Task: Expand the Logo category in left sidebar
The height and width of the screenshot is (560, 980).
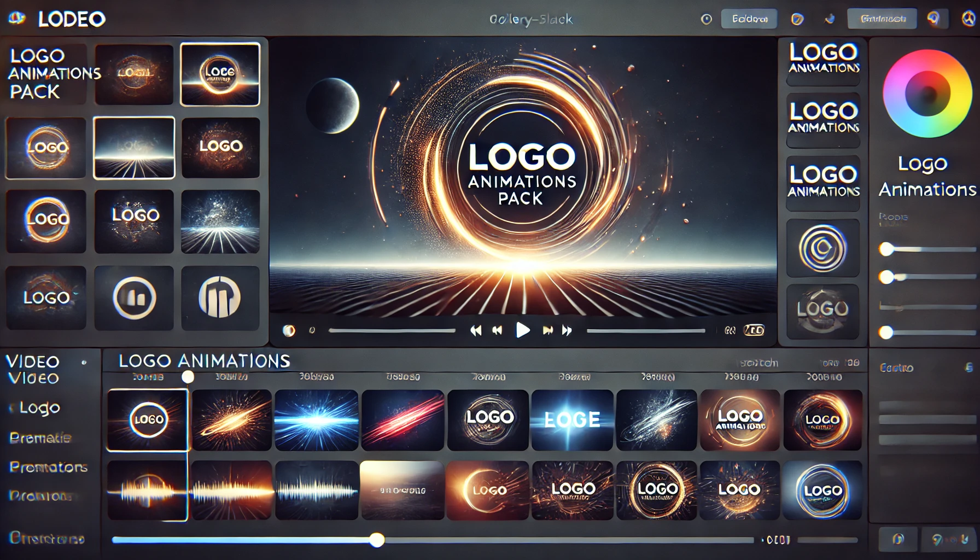Action: coord(39,408)
